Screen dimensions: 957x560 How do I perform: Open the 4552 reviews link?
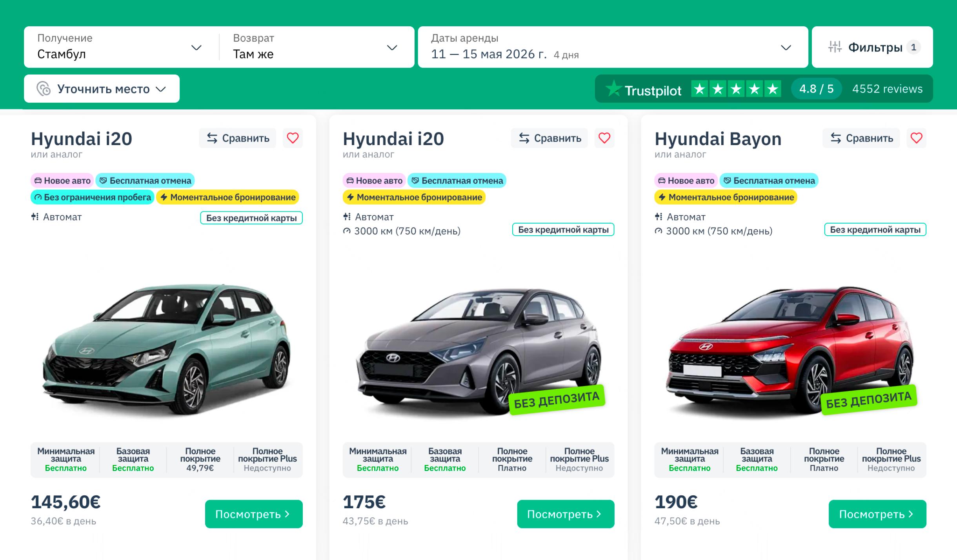tap(887, 89)
